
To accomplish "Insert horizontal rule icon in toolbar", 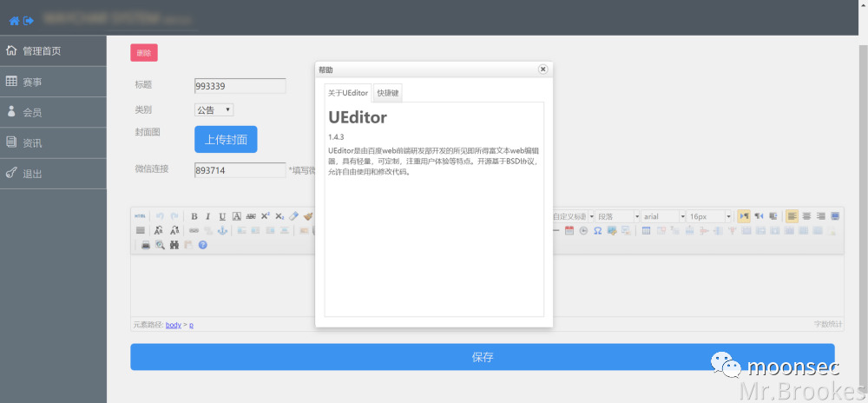I will tap(556, 231).
